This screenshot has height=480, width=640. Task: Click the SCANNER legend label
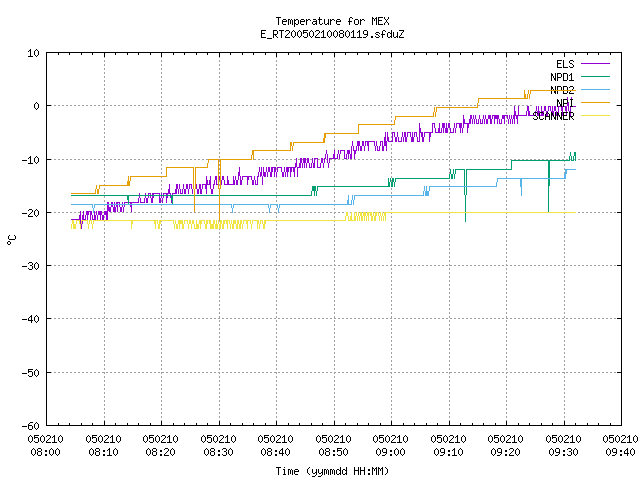pyautogui.click(x=553, y=116)
